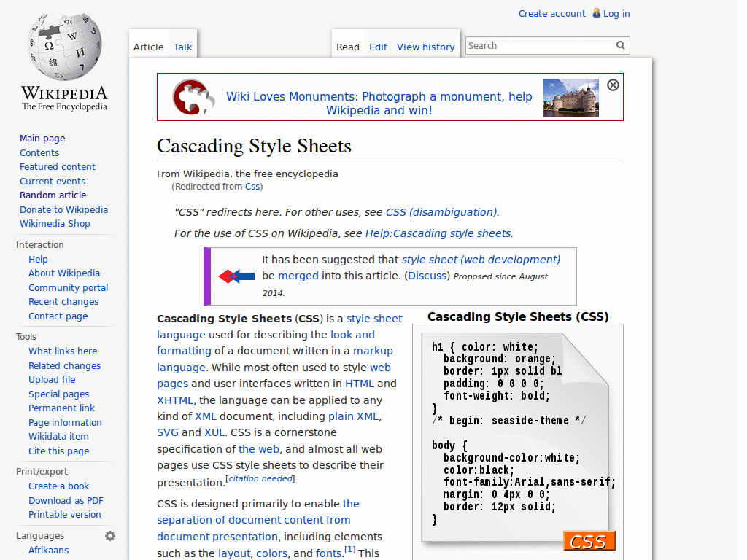Click Permanent link
The image size is (747, 560).
pyautogui.click(x=61, y=408)
